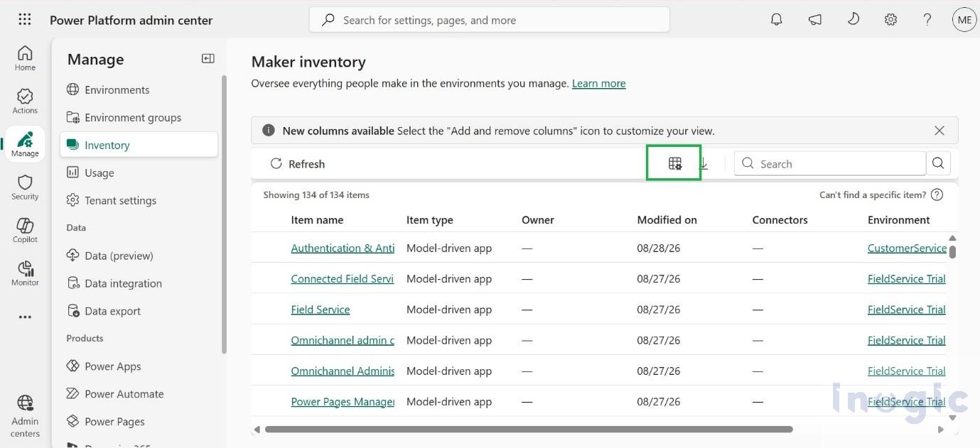Sort by the Owner column header
980x448 pixels.
point(538,220)
